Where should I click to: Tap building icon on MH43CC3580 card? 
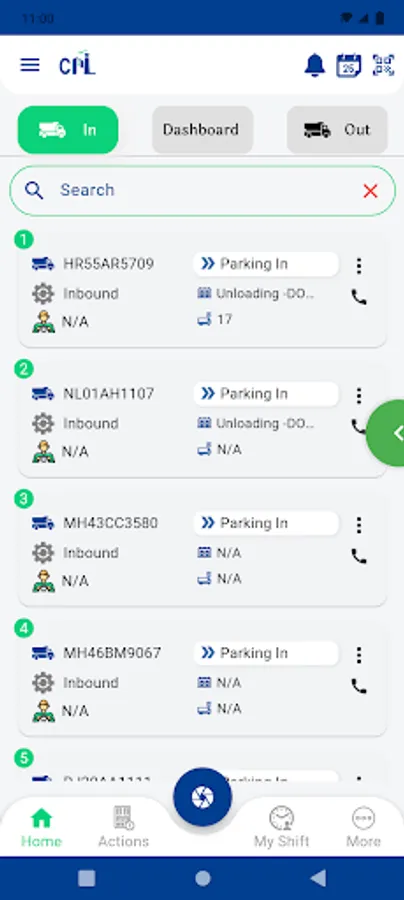click(x=204, y=553)
